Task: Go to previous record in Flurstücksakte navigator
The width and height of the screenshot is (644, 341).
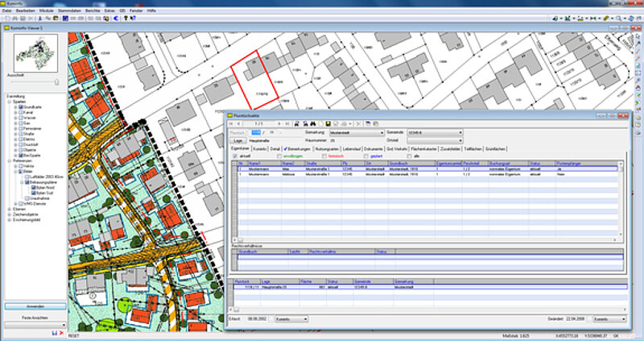Action: tap(238, 124)
